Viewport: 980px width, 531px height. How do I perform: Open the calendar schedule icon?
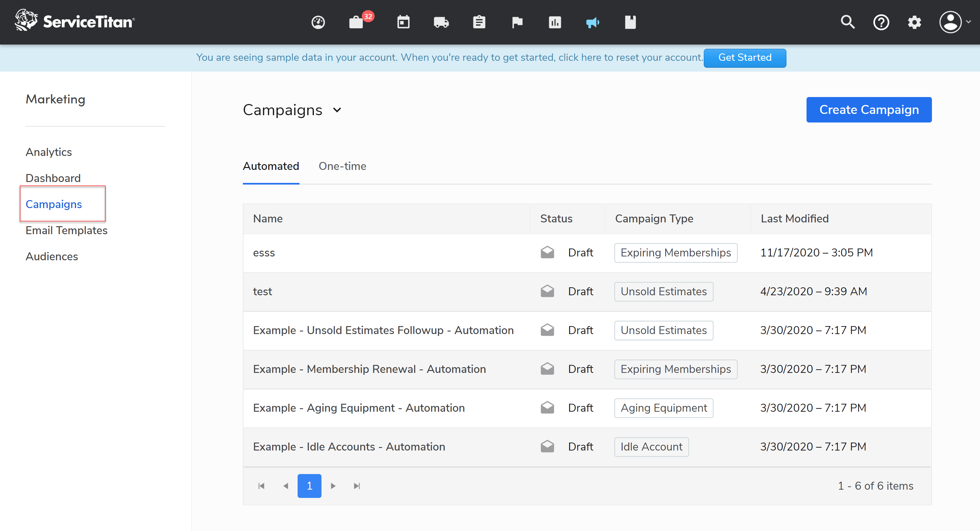(403, 23)
